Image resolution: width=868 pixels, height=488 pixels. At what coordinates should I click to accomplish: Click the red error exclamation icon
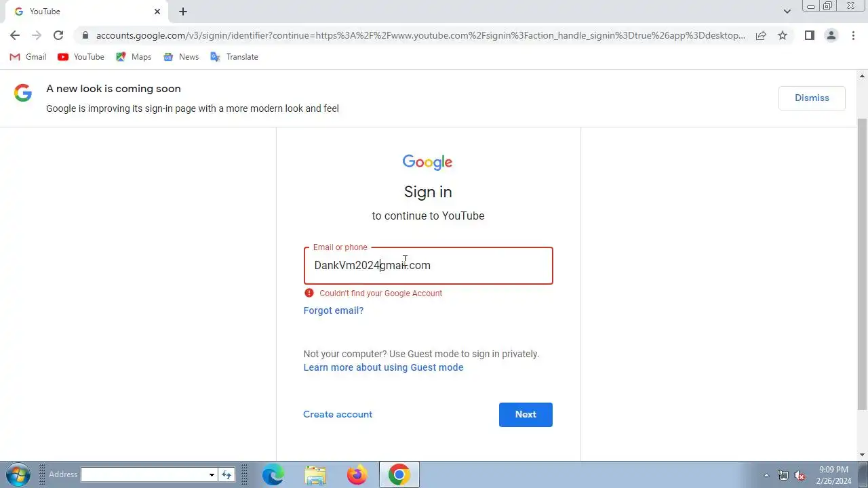[309, 293]
